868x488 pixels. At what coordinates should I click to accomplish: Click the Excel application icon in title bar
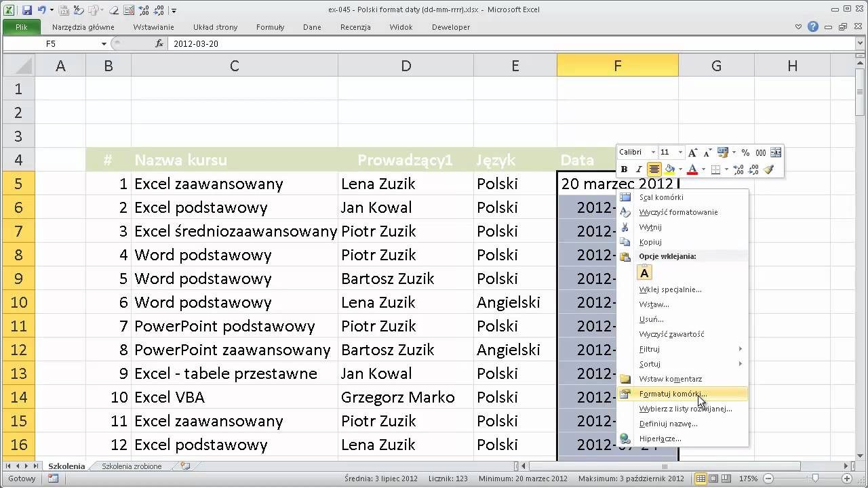click(9, 10)
